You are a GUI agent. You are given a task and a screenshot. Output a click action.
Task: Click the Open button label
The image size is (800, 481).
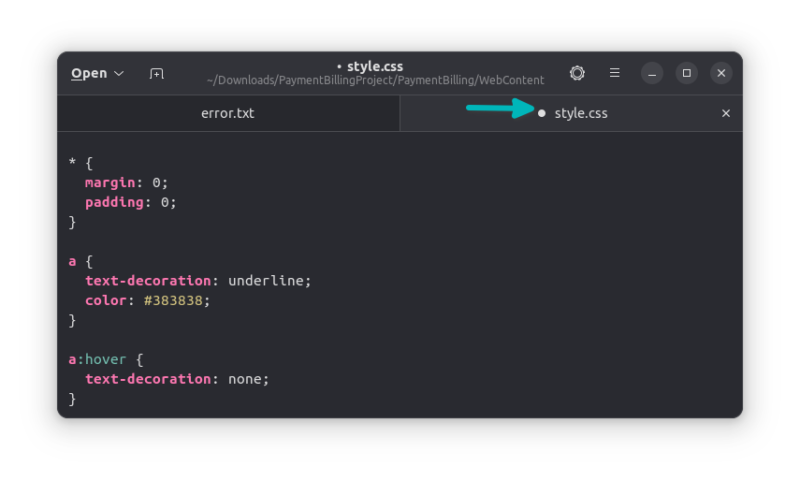tap(89, 73)
